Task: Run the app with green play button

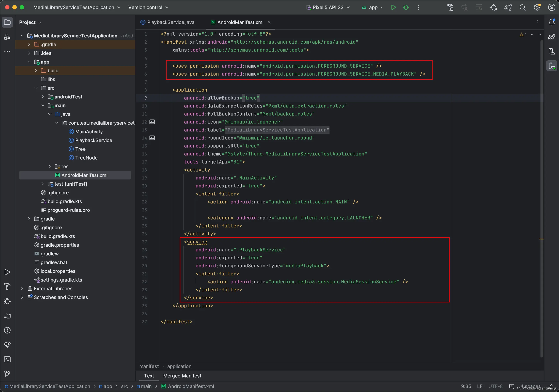Action: tap(393, 7)
